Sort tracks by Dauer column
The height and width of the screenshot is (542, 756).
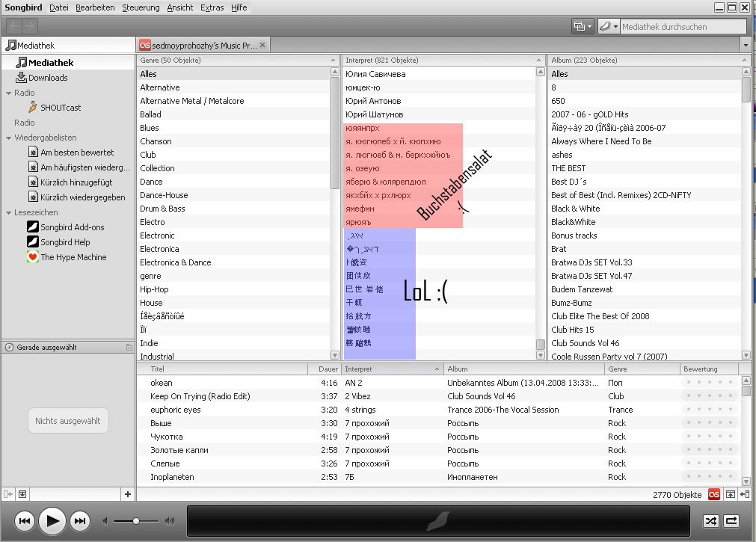click(325, 369)
